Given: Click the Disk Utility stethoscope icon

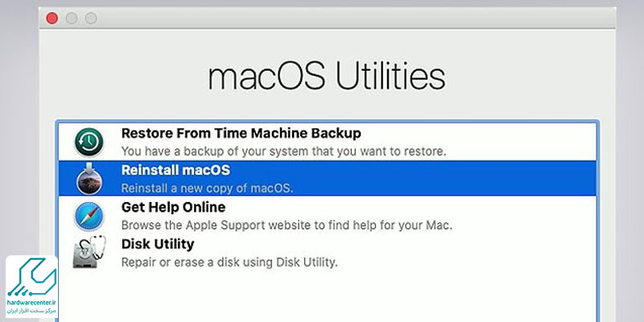Looking at the screenshot, I should 89,252.
